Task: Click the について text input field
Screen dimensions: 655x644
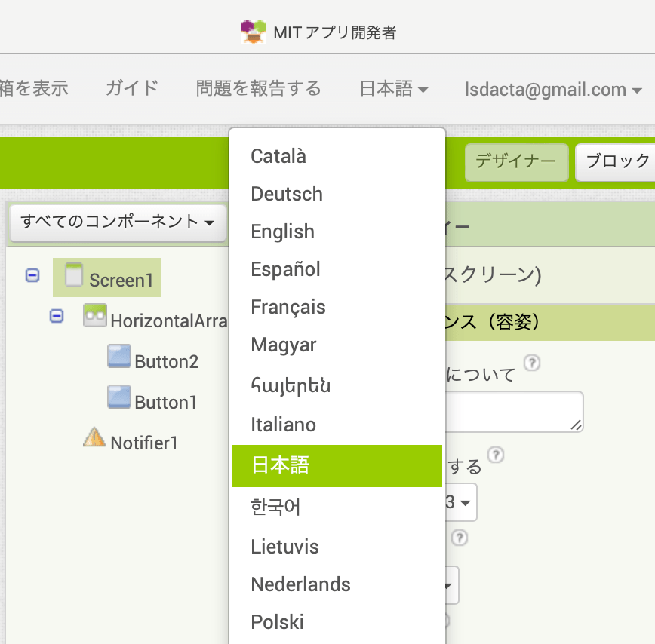Action: [515, 412]
